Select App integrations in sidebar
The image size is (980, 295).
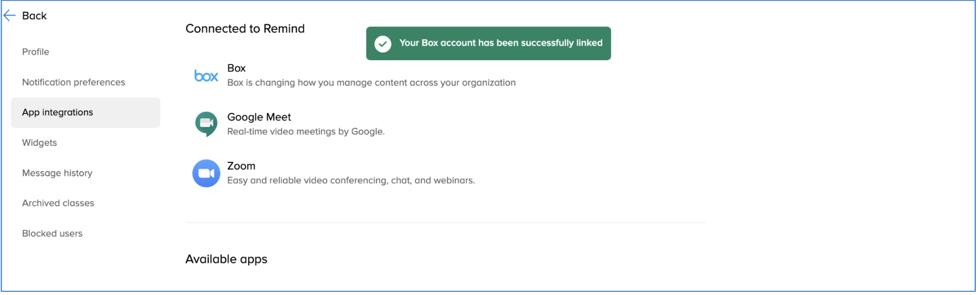(86, 113)
